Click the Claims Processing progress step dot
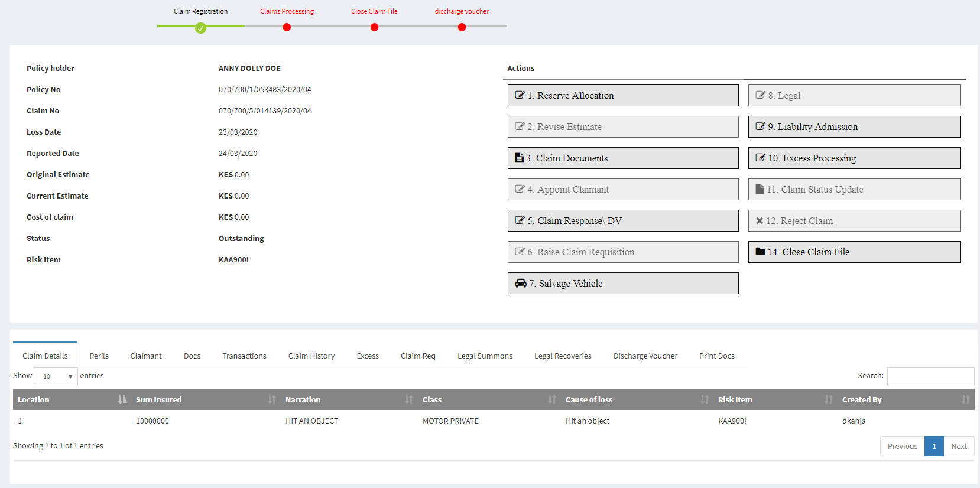Viewport: 980px width, 488px height. [x=287, y=27]
